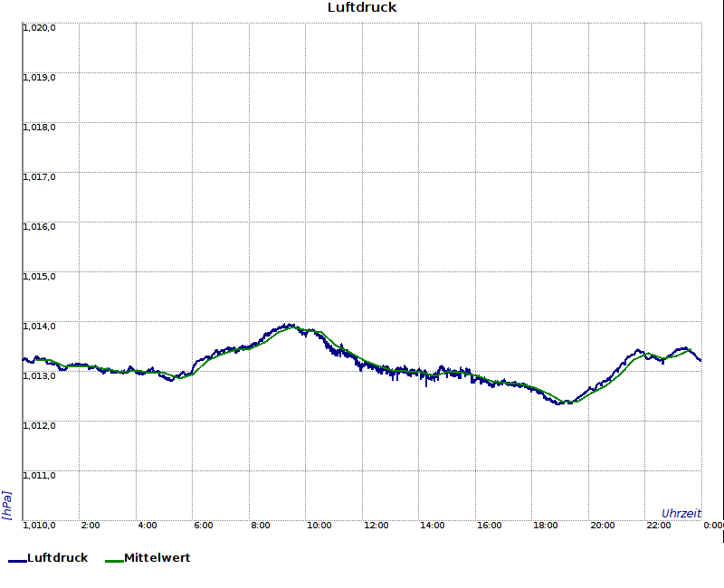Click the 14:00 time tick label

point(433,526)
